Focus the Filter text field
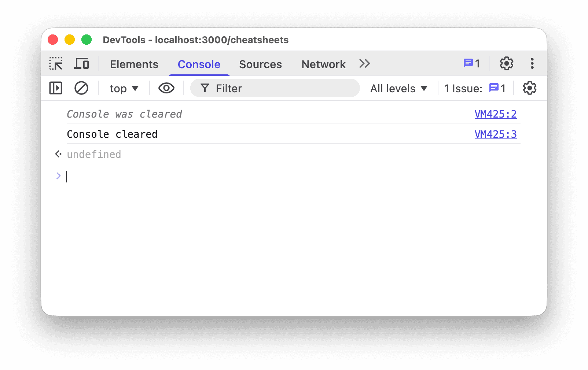The width and height of the screenshot is (588, 370). [275, 88]
